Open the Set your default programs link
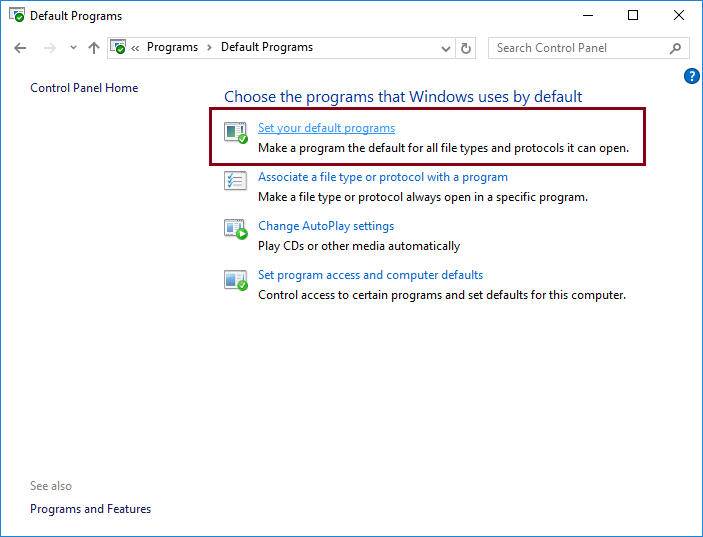This screenshot has height=537, width=703. click(326, 128)
